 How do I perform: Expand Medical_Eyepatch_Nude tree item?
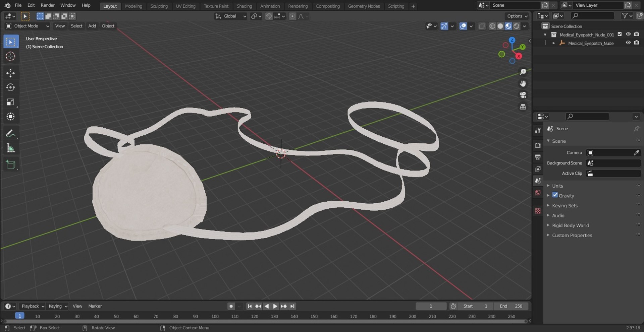tap(553, 43)
